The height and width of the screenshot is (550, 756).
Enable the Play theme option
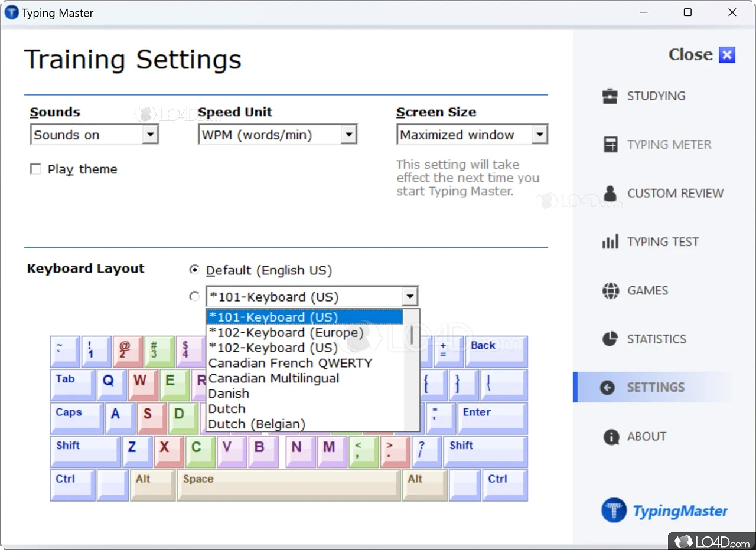tap(35, 169)
